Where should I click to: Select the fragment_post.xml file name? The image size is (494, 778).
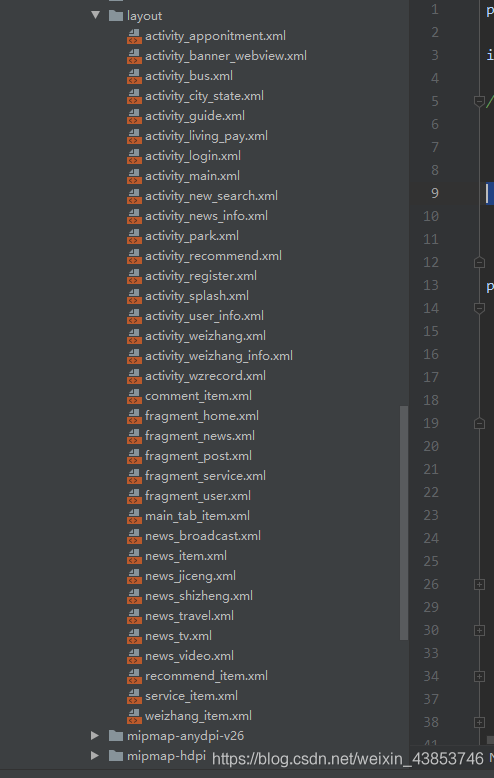(x=198, y=456)
